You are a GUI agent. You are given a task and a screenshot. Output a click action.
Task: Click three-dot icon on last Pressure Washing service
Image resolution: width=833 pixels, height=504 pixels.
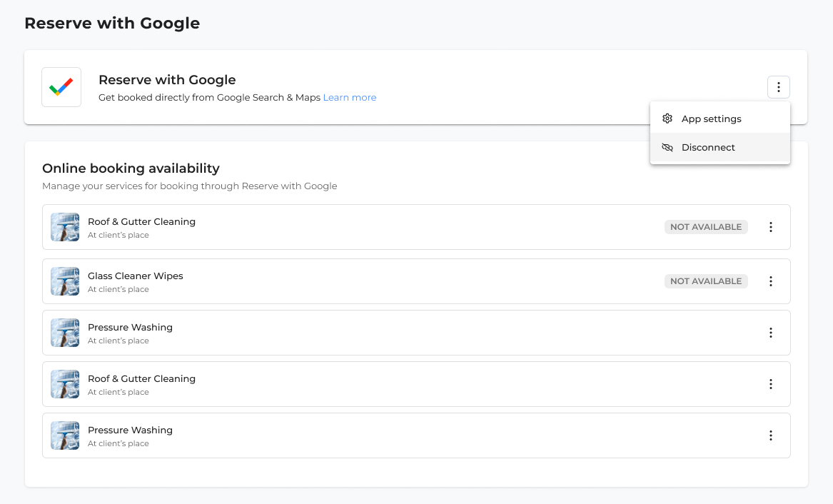pos(771,435)
